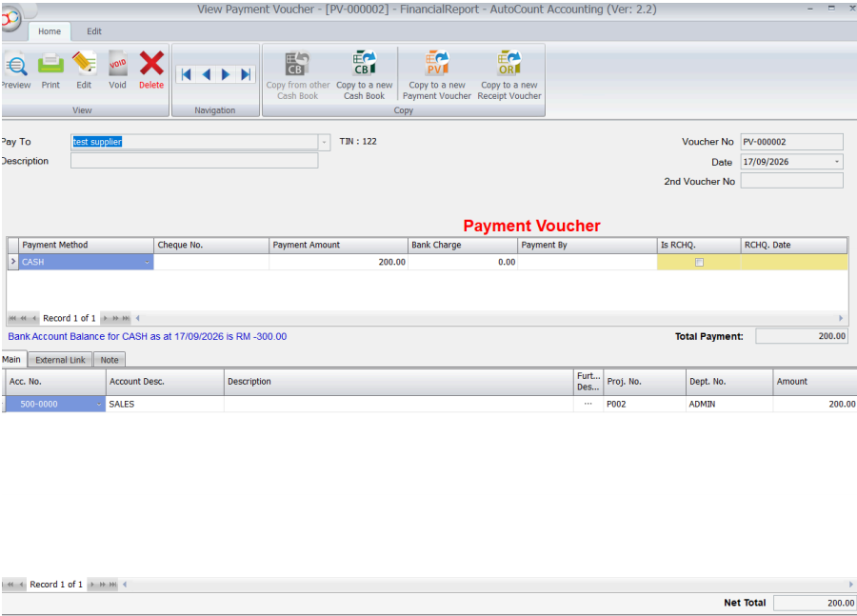Go to the last record in Navigation
This screenshot has width=857, height=616.
[246, 74]
